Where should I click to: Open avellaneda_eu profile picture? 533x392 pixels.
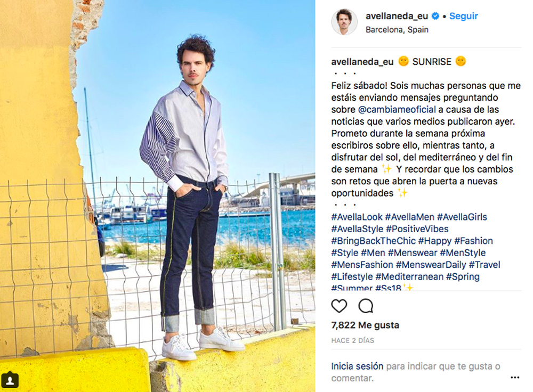[x=344, y=22]
